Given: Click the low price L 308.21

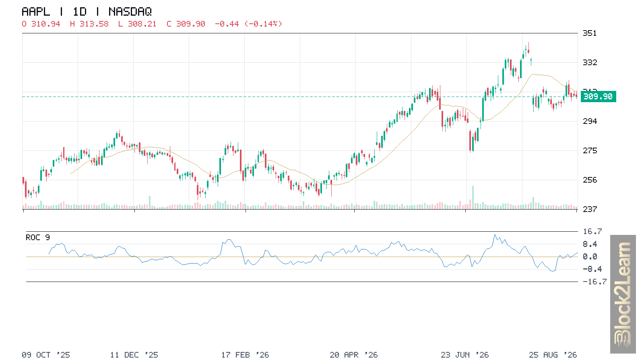Looking at the screenshot, I should 137,24.
